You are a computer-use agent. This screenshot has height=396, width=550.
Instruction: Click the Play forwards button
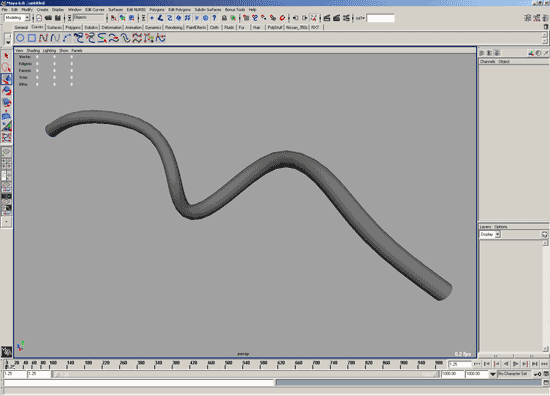coord(515,364)
